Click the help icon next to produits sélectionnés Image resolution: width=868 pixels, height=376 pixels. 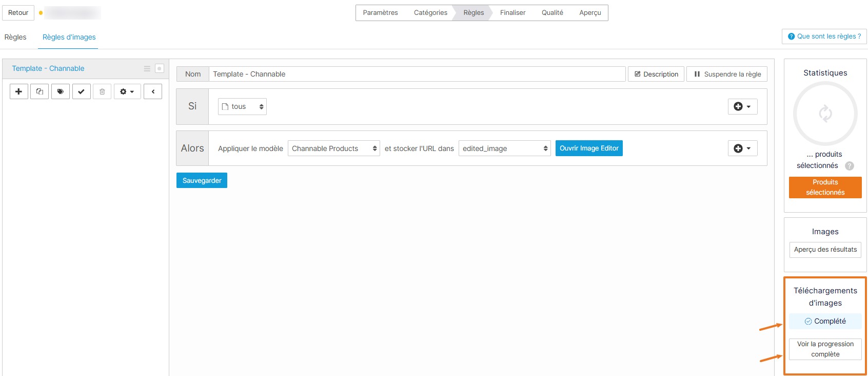tap(850, 166)
